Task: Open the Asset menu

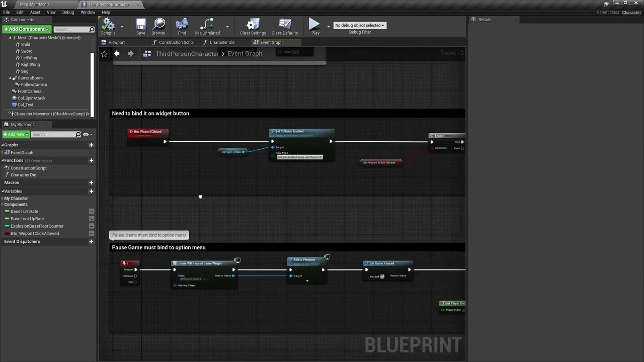Action: pyautogui.click(x=35, y=12)
